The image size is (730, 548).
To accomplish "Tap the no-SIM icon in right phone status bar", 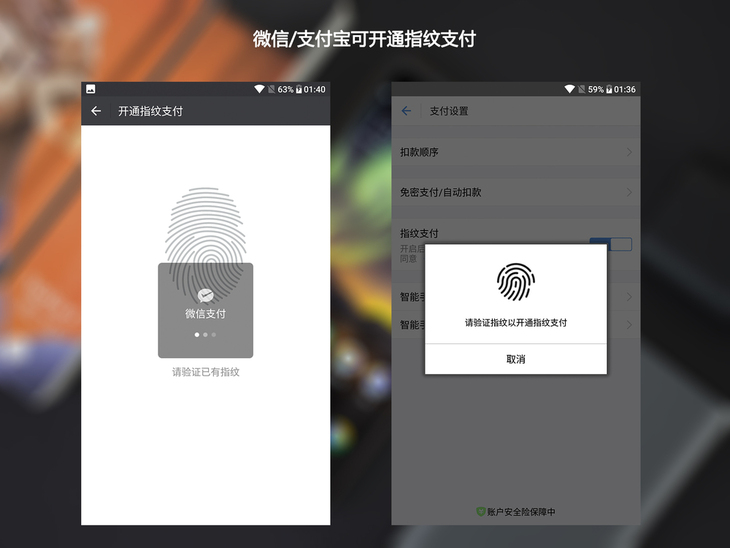I will click(581, 89).
